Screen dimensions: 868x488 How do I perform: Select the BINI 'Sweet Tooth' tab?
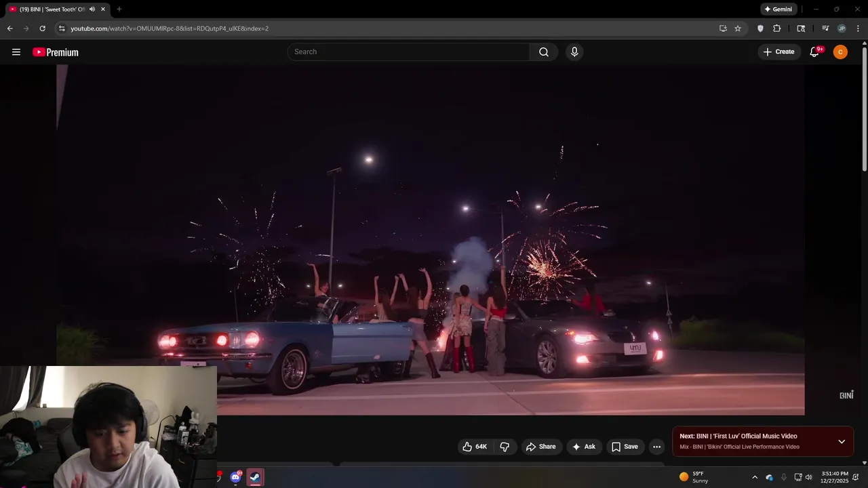click(52, 9)
